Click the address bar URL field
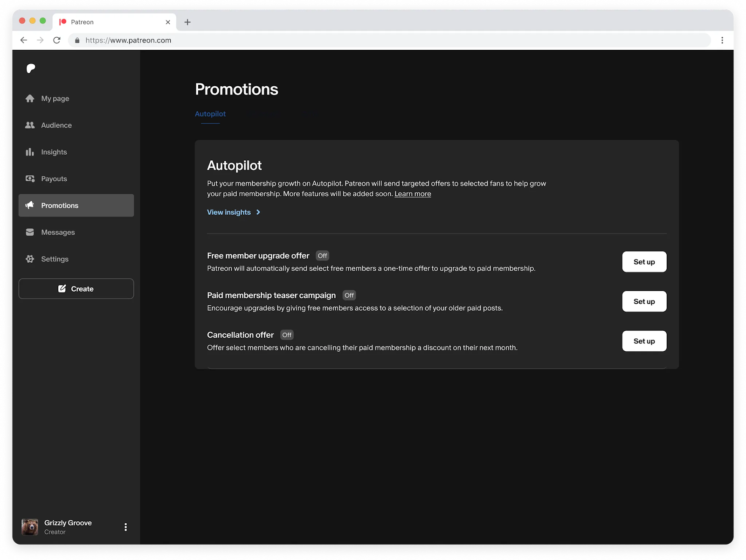This screenshot has height=560, width=746. [390, 40]
